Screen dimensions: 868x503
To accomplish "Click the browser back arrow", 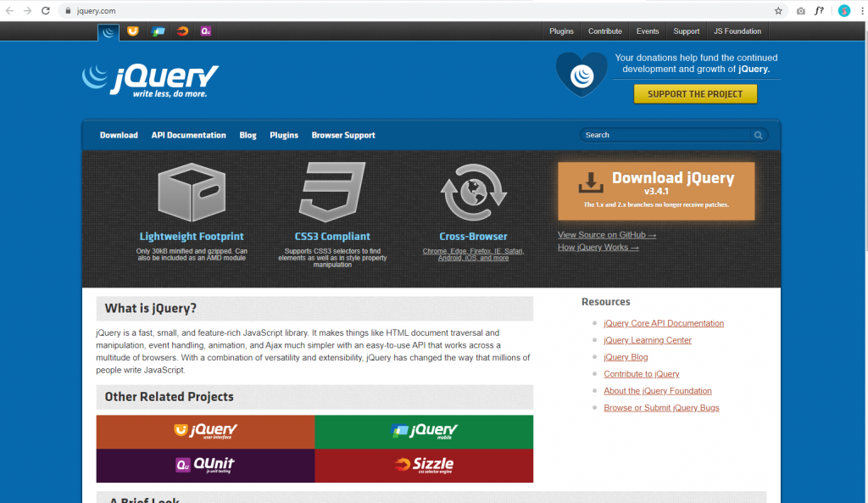I will click(9, 10).
